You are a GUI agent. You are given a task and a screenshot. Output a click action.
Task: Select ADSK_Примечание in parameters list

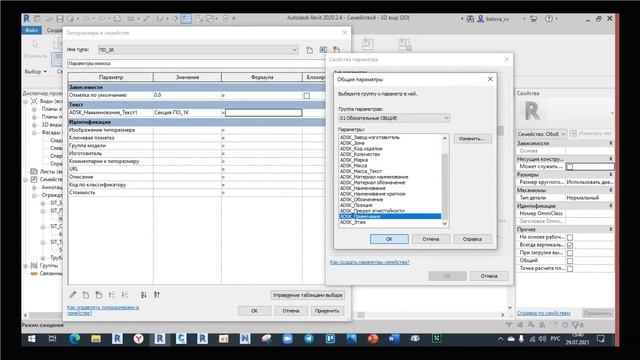point(390,216)
